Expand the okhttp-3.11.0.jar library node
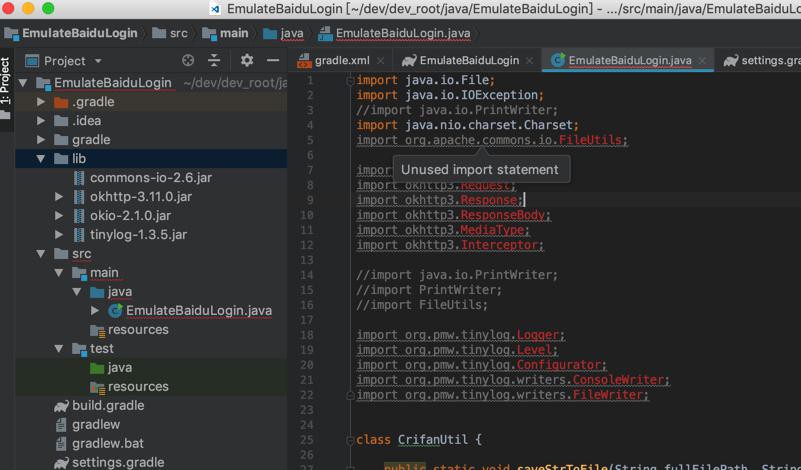The width and height of the screenshot is (801, 470). [60, 197]
